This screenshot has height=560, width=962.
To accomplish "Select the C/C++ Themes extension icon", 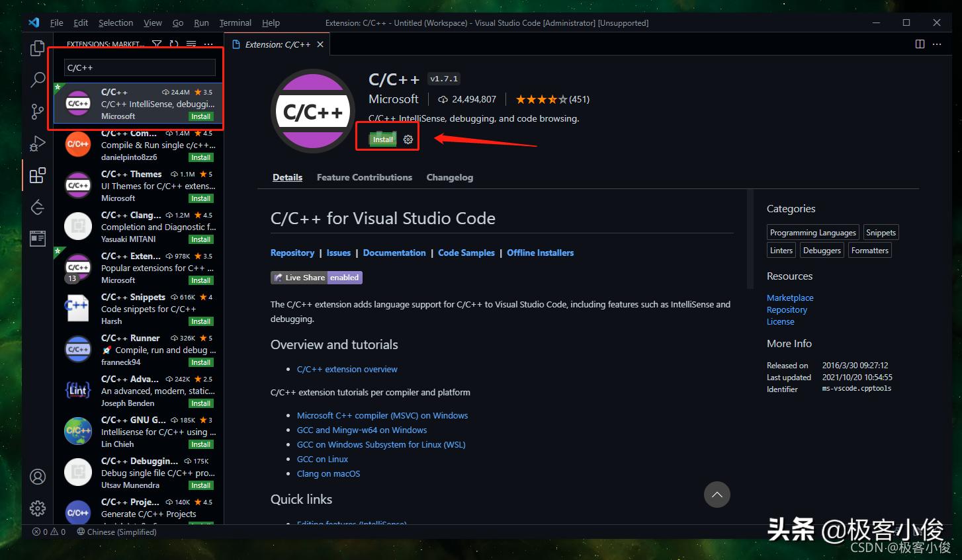I will pyautogui.click(x=78, y=186).
